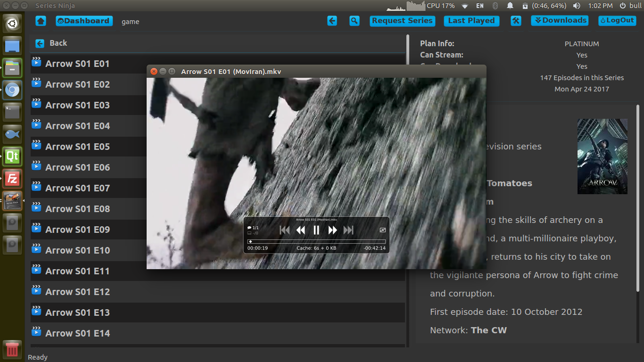
Task: Click 'The CW' network text
Action: [489, 330]
